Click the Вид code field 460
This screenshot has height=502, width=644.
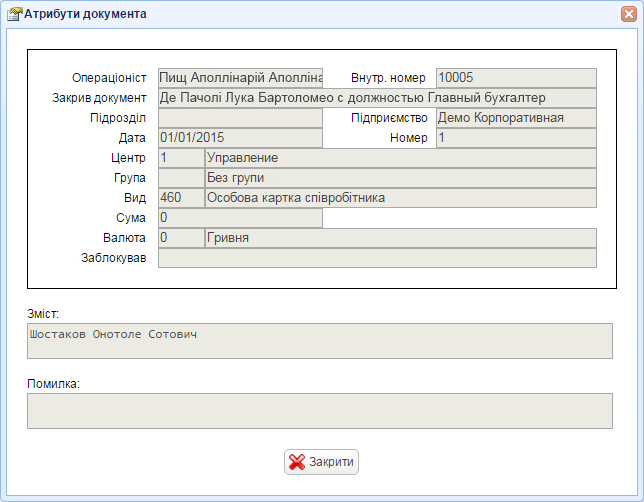[181, 198]
